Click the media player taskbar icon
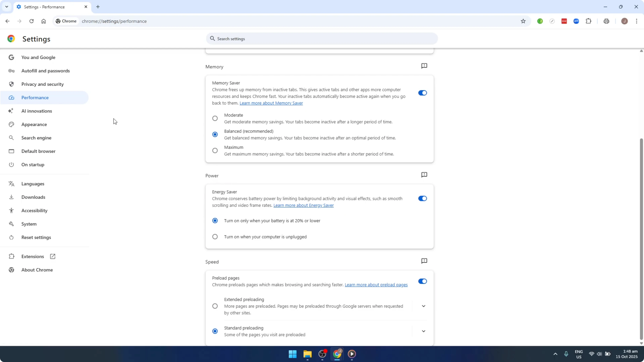The height and width of the screenshot is (362, 644). click(352, 354)
